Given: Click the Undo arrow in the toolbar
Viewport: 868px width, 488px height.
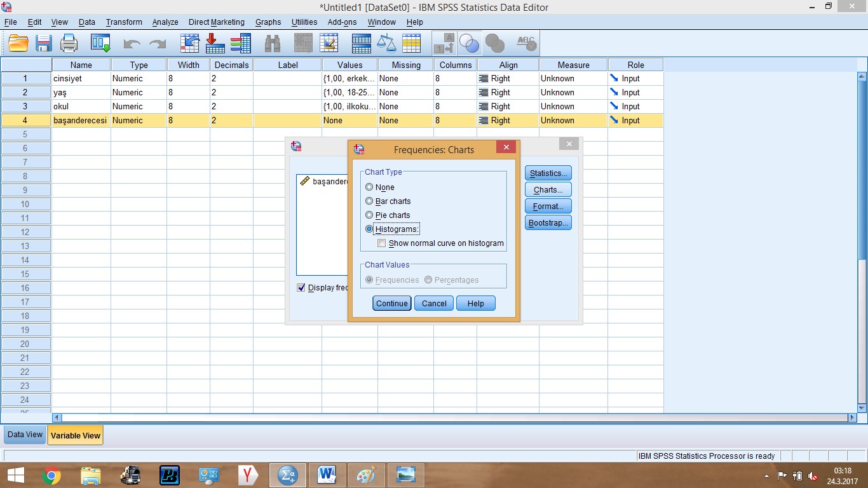Looking at the screenshot, I should pyautogui.click(x=132, y=43).
